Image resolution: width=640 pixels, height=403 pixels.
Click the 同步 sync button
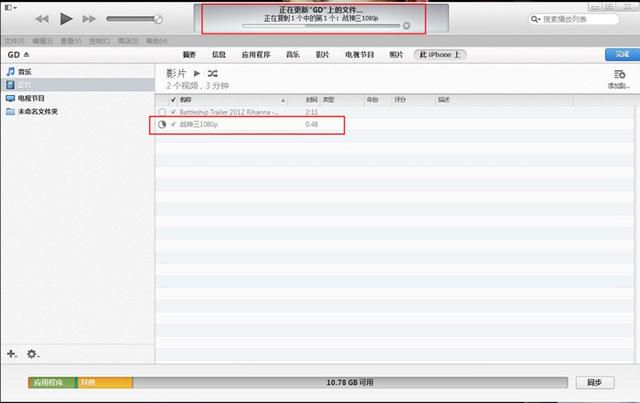595,383
